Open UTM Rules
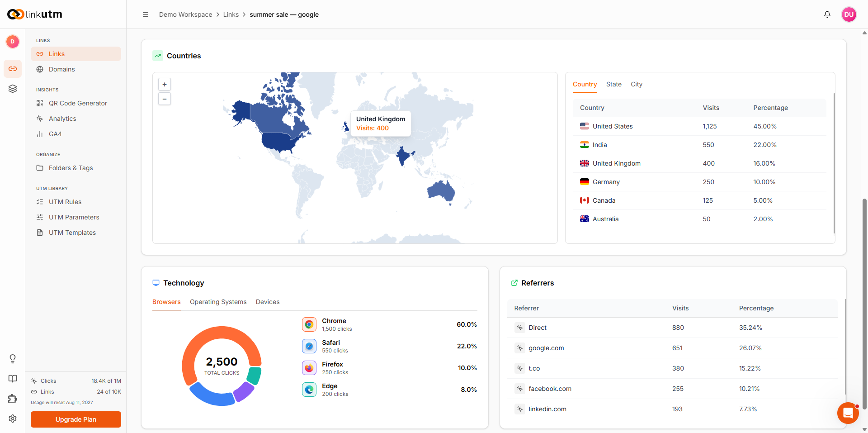Screen dimensions: 868x433 pyautogui.click(x=76, y=202)
